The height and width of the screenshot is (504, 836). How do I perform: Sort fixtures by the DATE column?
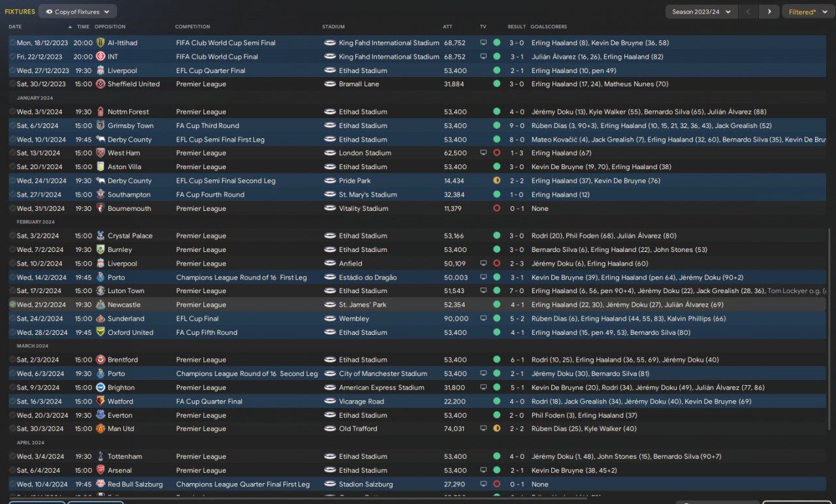point(15,27)
